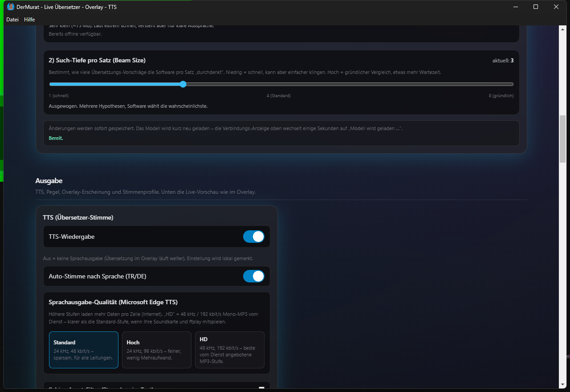Click the '8 (gründlich)' slider label
570x392 pixels.
[x=501, y=96]
